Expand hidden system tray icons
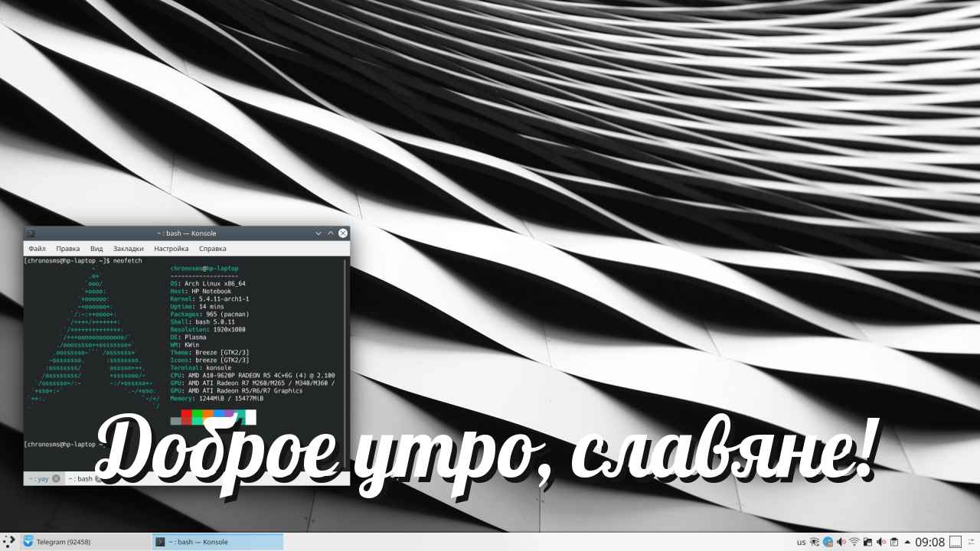Screen dimensions: 980x551 (x=907, y=542)
